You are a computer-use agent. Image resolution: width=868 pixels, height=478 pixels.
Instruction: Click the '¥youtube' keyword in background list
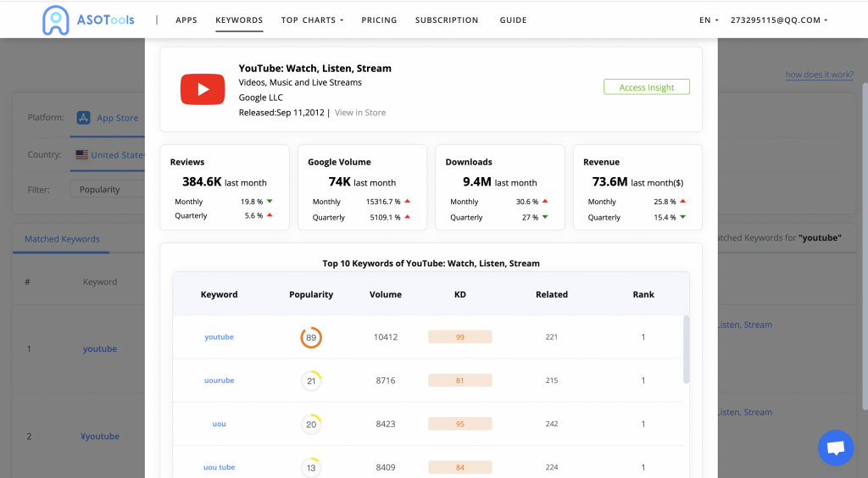[x=100, y=436]
